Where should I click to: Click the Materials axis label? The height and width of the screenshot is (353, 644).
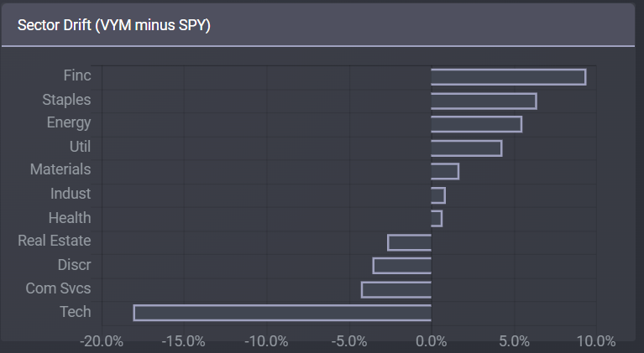(x=60, y=169)
